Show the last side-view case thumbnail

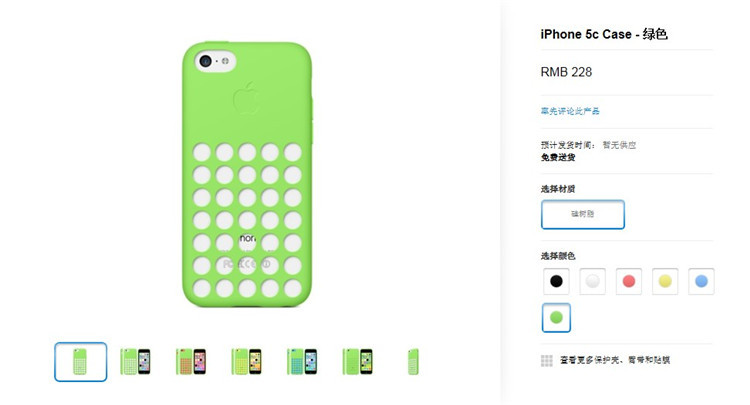click(x=413, y=361)
